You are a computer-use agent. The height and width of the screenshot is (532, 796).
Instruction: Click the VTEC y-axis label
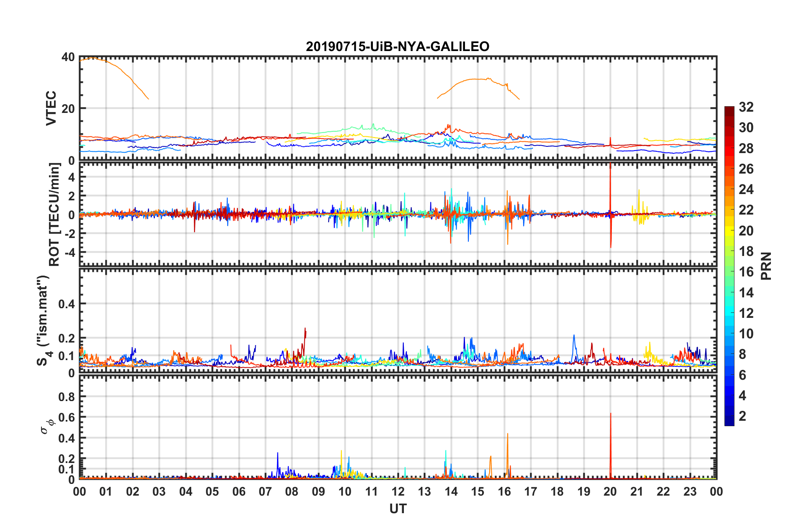[x=51, y=108]
